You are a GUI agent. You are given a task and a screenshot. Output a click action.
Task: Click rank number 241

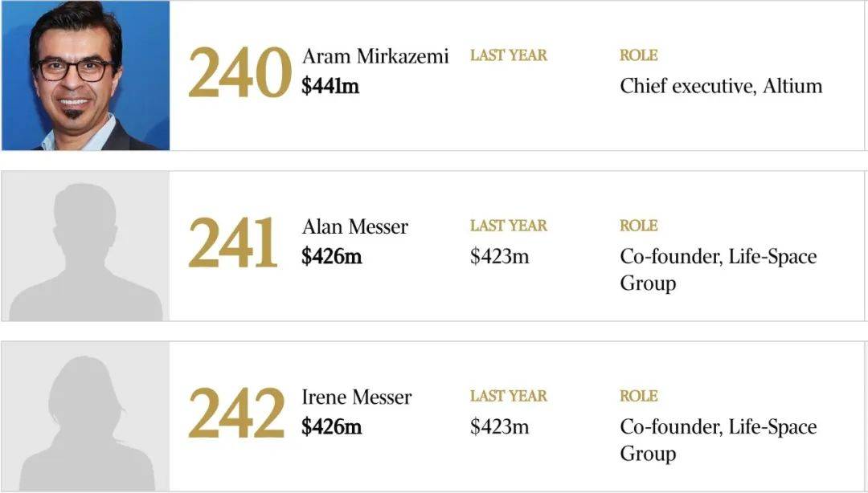tap(232, 242)
